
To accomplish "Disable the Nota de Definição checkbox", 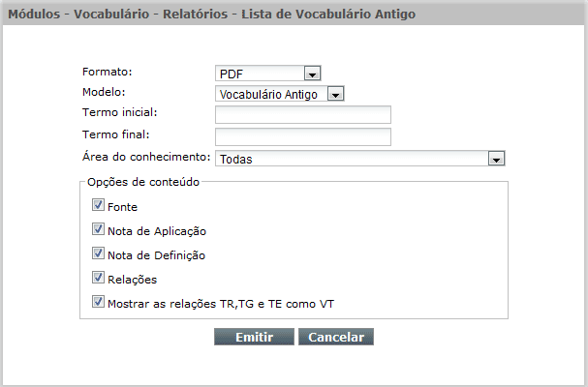I will tap(98, 253).
